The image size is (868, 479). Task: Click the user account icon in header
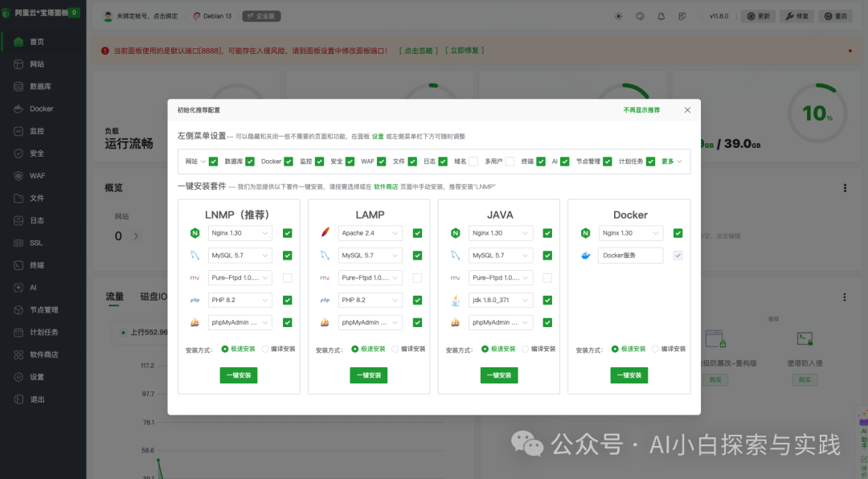[108, 16]
